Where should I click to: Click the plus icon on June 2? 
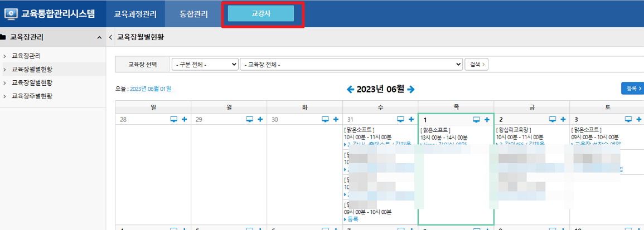pyautogui.click(x=563, y=119)
